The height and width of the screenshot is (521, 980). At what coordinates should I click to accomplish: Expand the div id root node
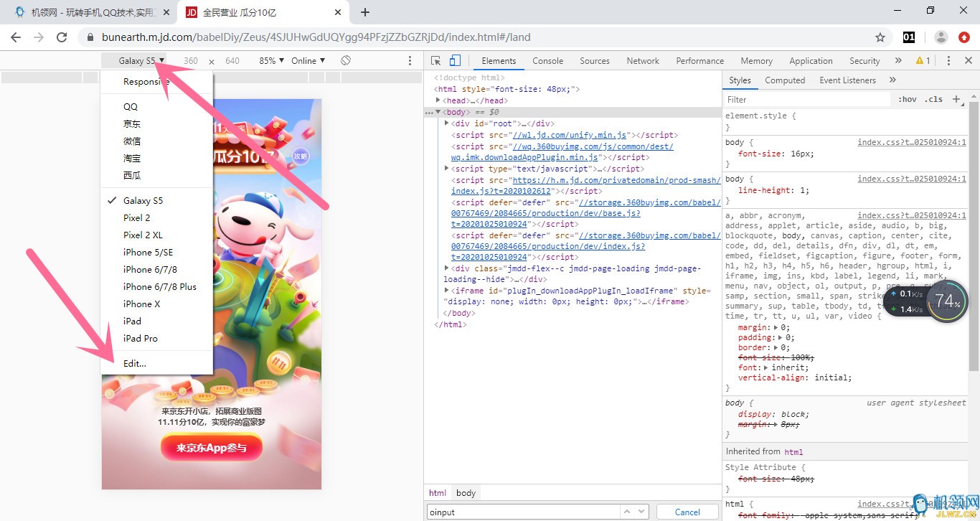(447, 123)
